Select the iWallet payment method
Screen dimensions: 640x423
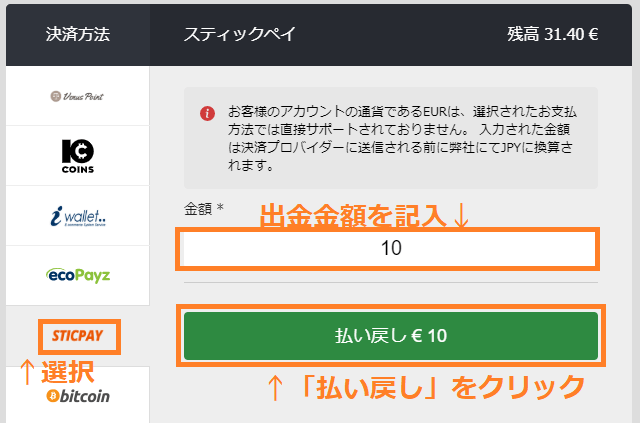tap(77, 215)
